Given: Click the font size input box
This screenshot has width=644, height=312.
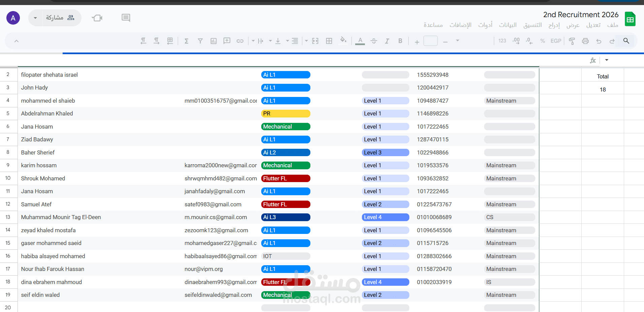Looking at the screenshot, I should 431,41.
